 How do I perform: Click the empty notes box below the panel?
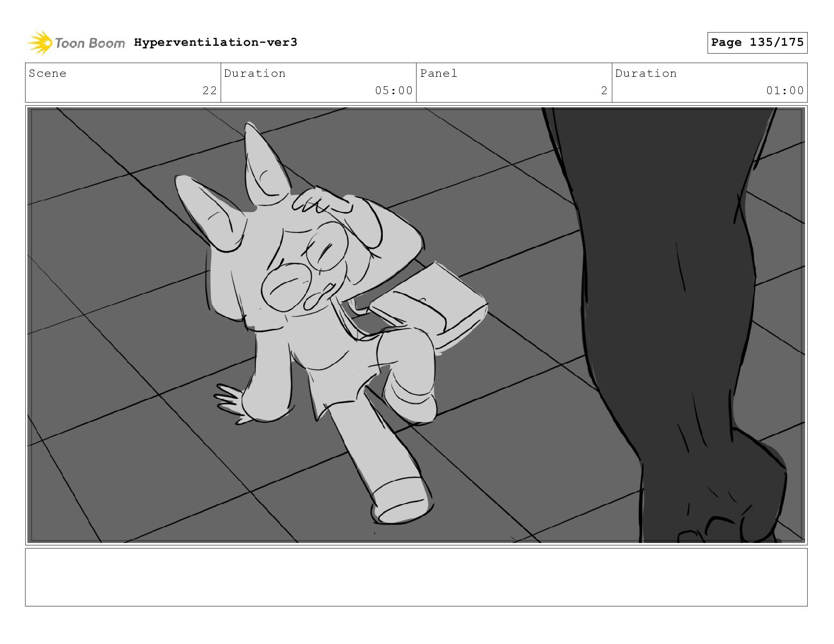click(416, 577)
